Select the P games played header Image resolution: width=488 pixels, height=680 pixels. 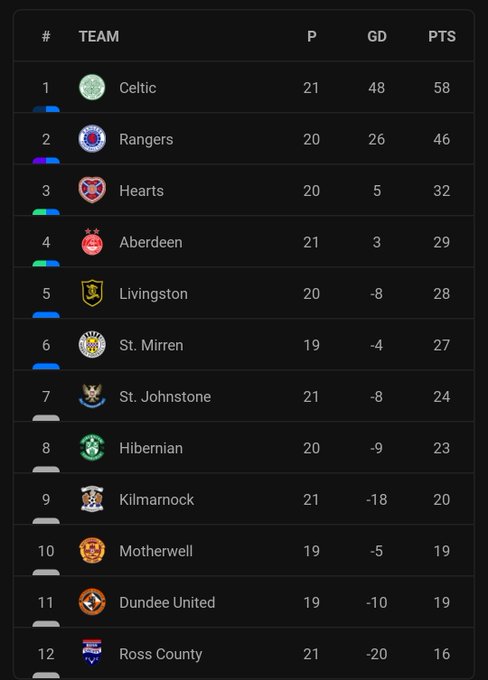[x=311, y=36]
